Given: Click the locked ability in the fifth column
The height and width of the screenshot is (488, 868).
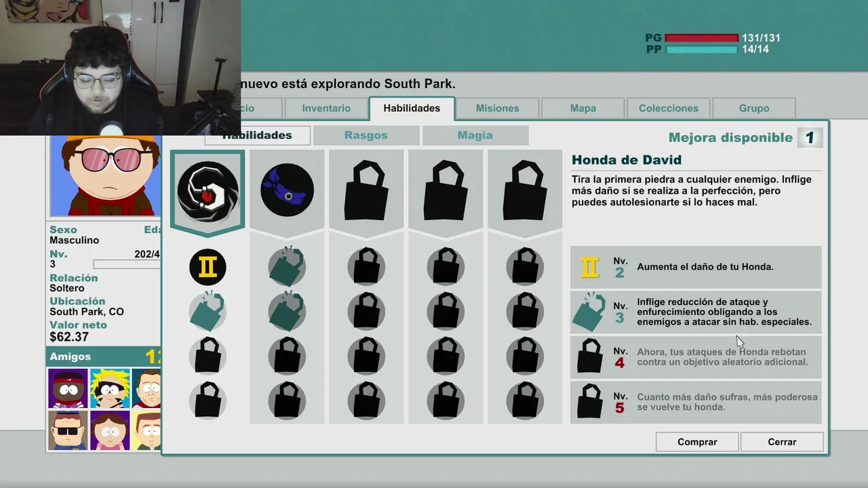Looking at the screenshot, I should click(x=525, y=190).
